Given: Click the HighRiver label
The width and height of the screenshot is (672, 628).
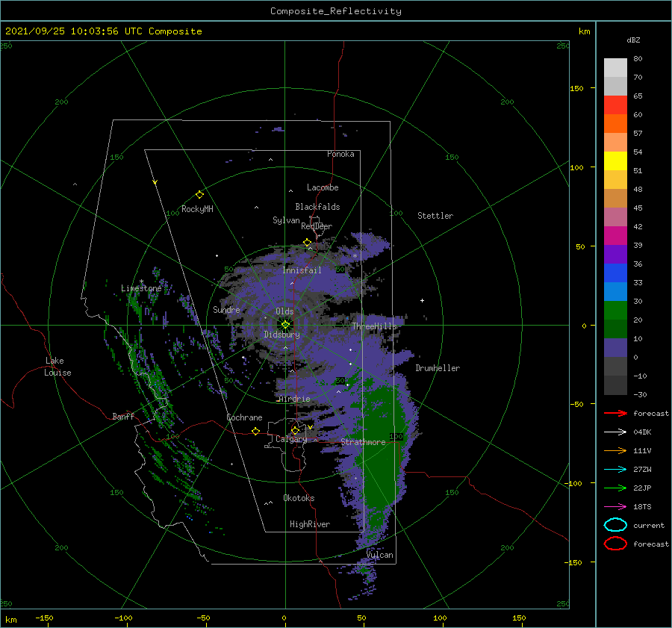Looking at the screenshot, I should [310, 524].
